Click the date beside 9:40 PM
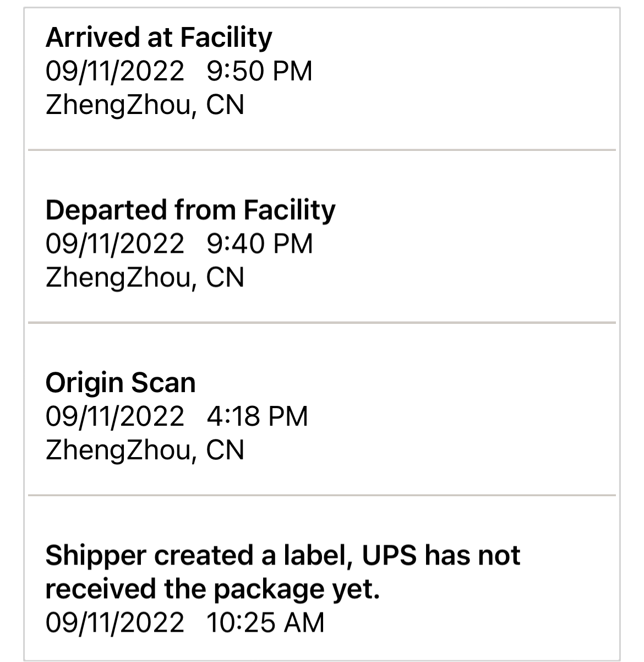 tap(114, 243)
